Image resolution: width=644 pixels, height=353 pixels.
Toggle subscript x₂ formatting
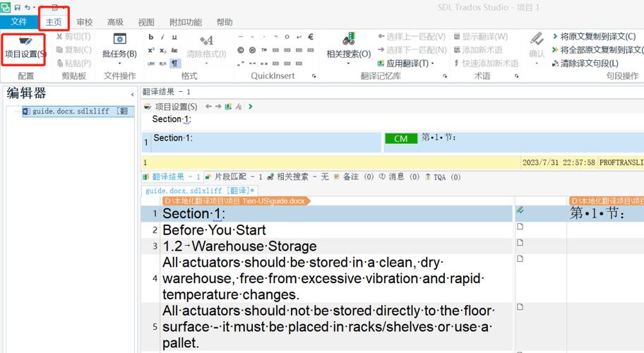(x=162, y=50)
